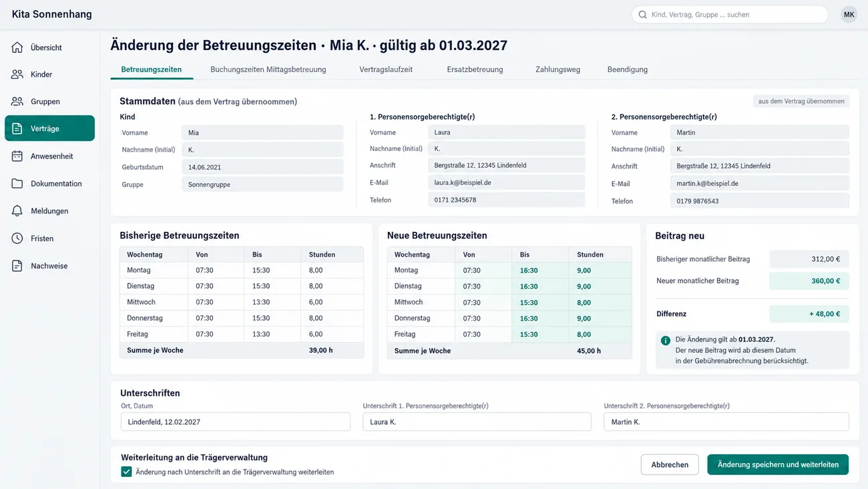Viewport: 868px width, 489px height.
Task: Click the Übersicht home icon in the sidebar
Action: 17,47
